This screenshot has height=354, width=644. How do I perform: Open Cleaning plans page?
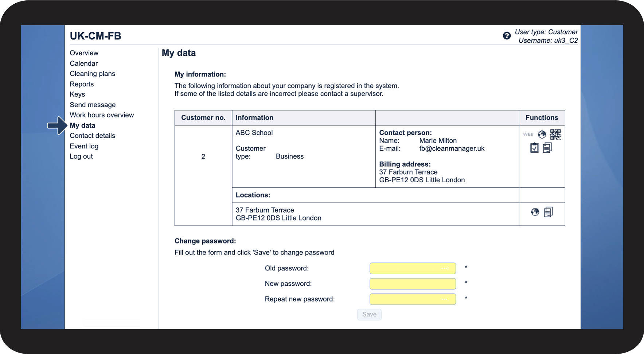pyautogui.click(x=93, y=74)
